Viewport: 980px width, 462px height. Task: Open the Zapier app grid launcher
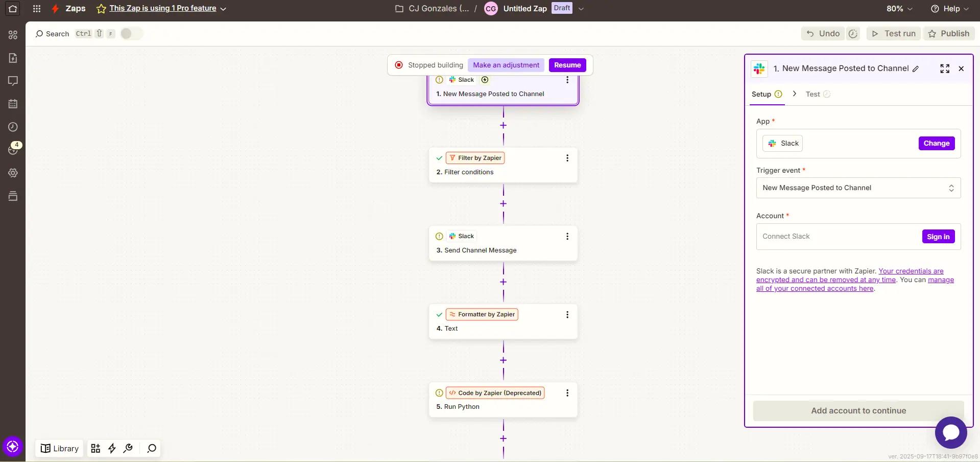36,9
